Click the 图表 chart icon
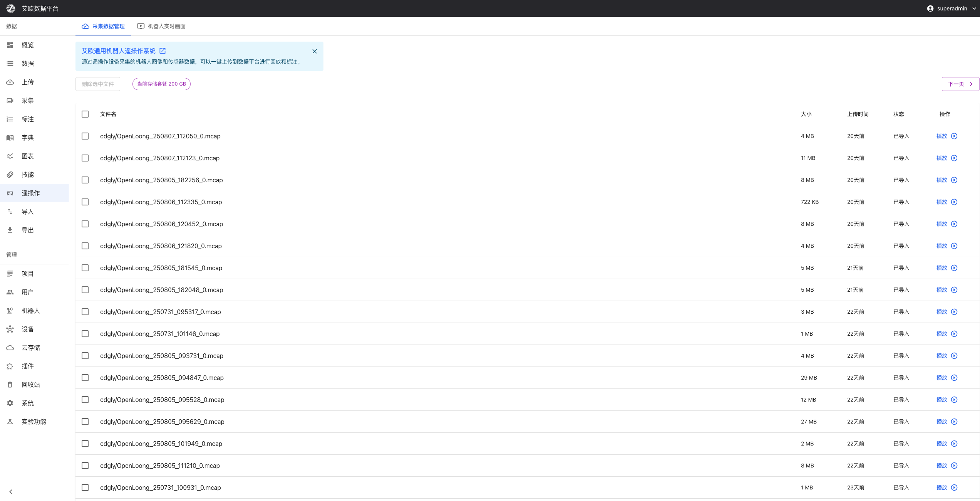 [x=10, y=156]
